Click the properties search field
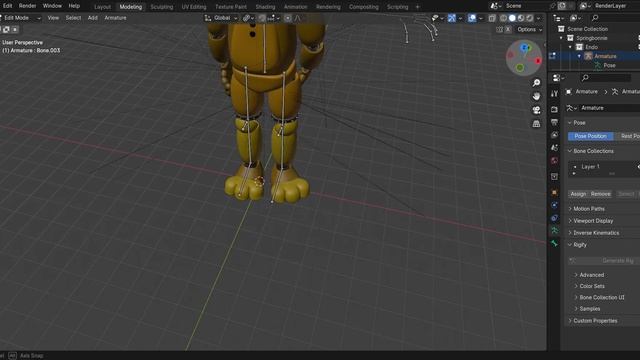 coord(606,78)
